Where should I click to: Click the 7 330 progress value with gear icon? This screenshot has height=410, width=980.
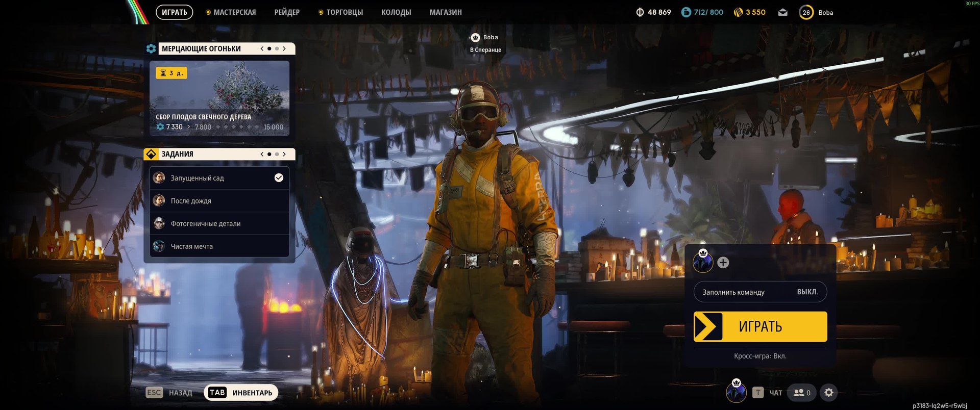tap(169, 127)
